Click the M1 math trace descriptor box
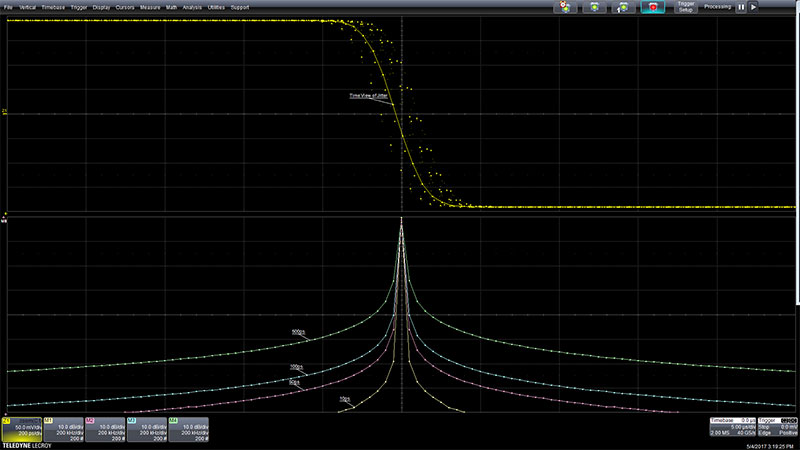This screenshot has width=800, height=450. point(62,430)
